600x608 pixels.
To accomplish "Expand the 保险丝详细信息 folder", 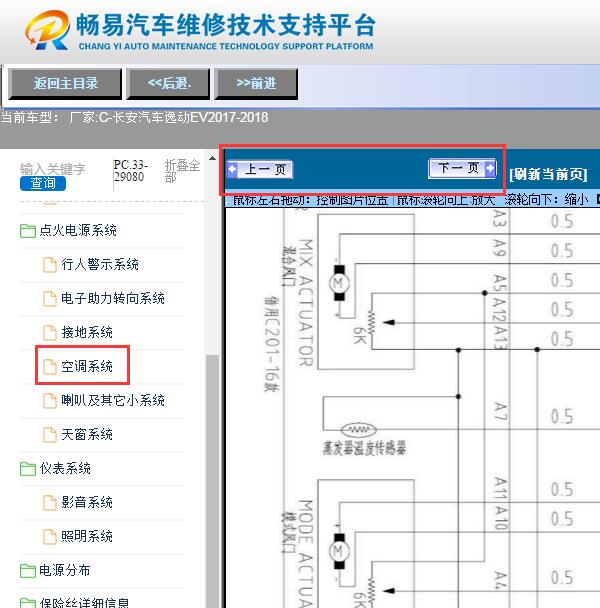I will 84,603.
